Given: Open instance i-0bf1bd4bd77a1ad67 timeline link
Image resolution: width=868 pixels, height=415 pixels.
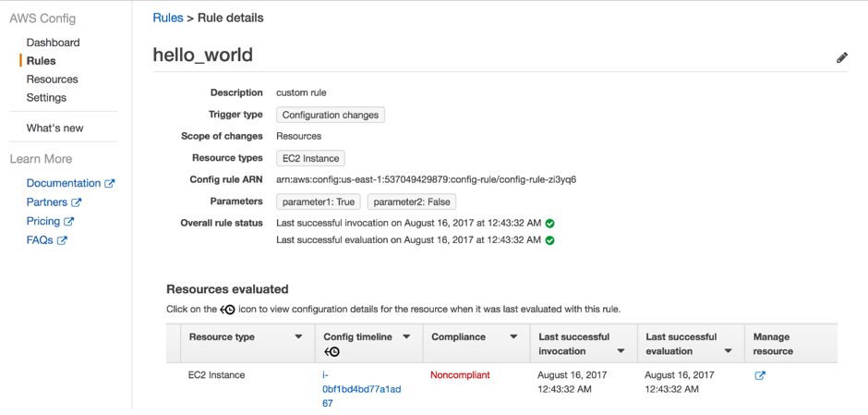Looking at the screenshot, I should click(x=361, y=389).
